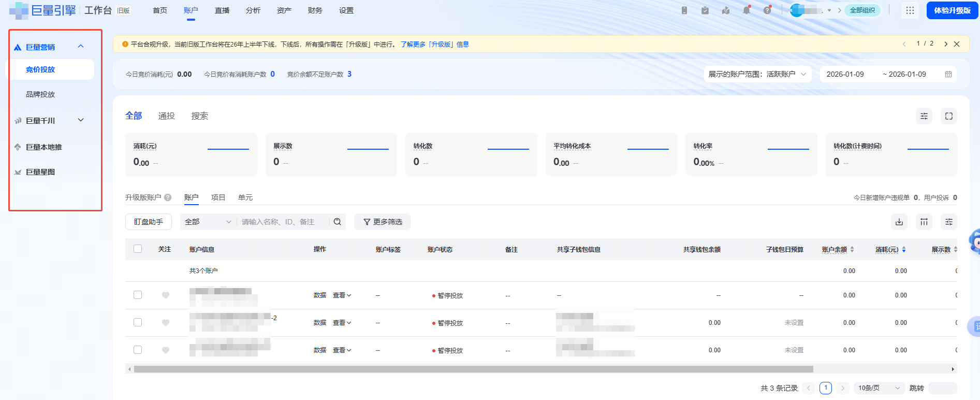The height and width of the screenshot is (400, 980).
Task: Click the download export icon above table
Action: click(899, 222)
